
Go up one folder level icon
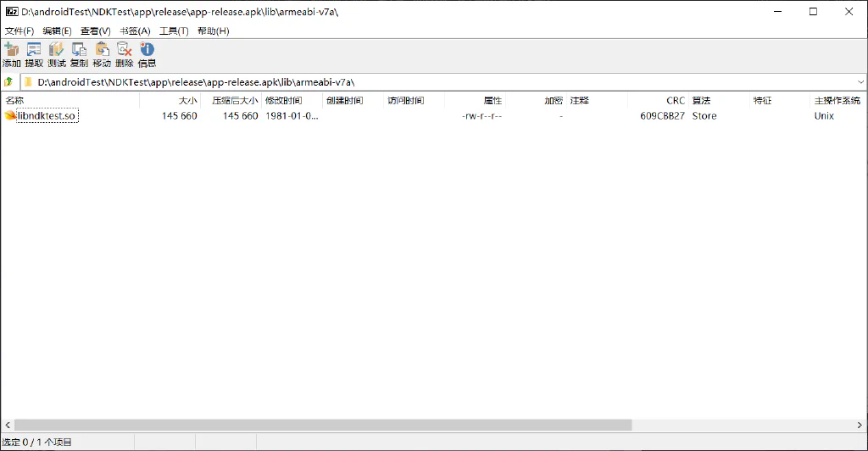(8, 82)
